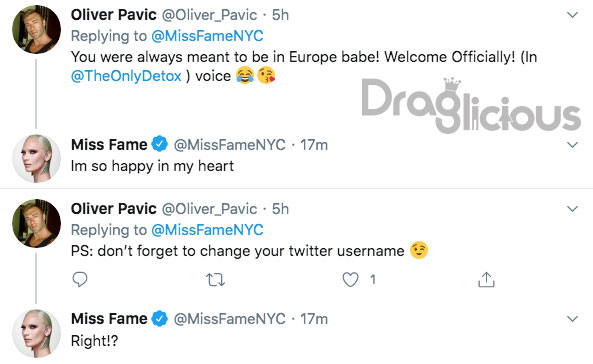The height and width of the screenshot is (364, 593).
Task: Click Miss Fame's verified badge on 'Right!?' tweet
Action: click(x=160, y=319)
